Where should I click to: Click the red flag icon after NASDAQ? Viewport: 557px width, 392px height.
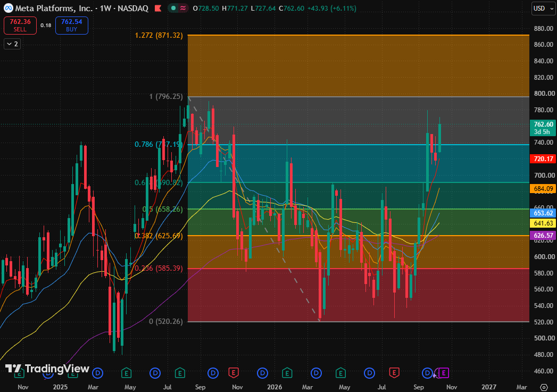click(x=158, y=8)
